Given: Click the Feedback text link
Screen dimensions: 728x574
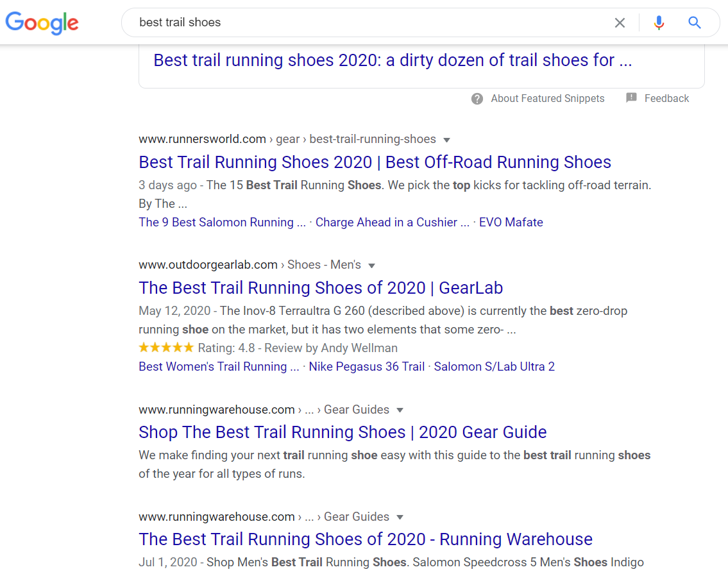Looking at the screenshot, I should [666, 99].
